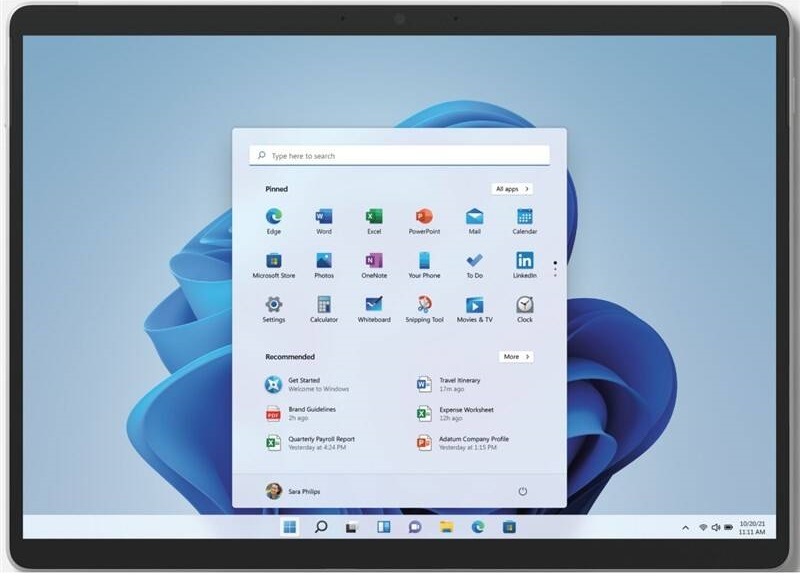
Task: Open Edge from pinned apps
Action: pos(274,221)
